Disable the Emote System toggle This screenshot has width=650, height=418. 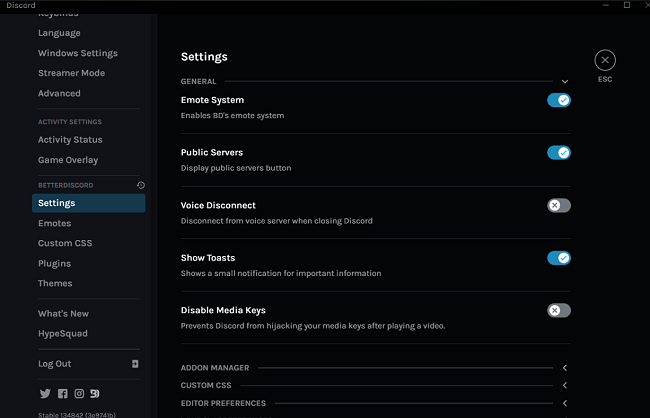[x=559, y=100]
